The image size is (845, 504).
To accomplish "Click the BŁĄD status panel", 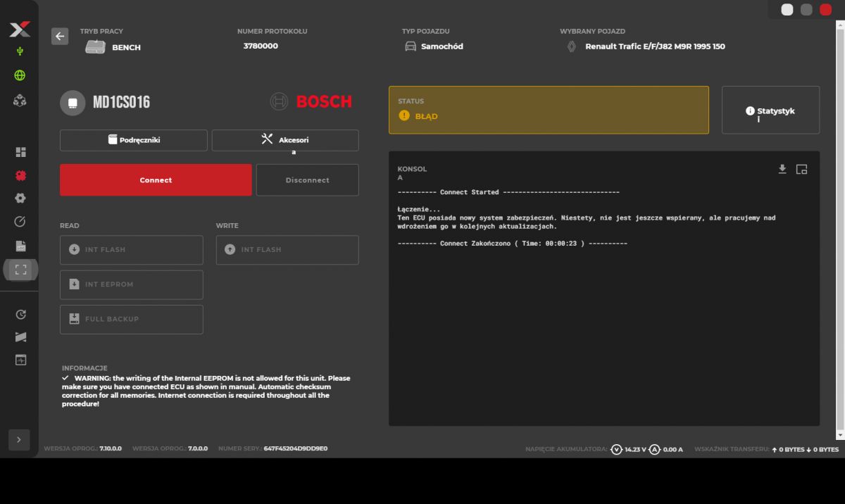I will (549, 110).
